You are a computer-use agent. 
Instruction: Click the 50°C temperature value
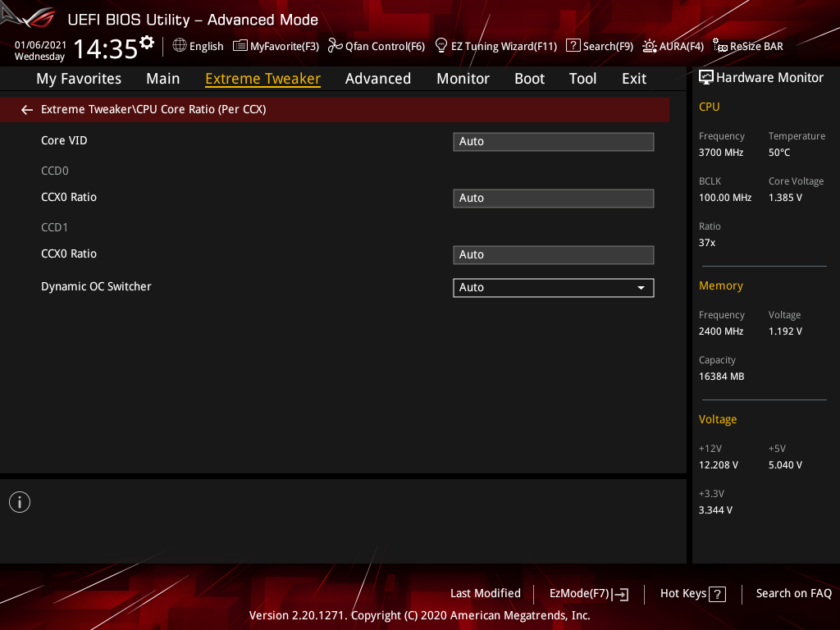click(x=779, y=153)
